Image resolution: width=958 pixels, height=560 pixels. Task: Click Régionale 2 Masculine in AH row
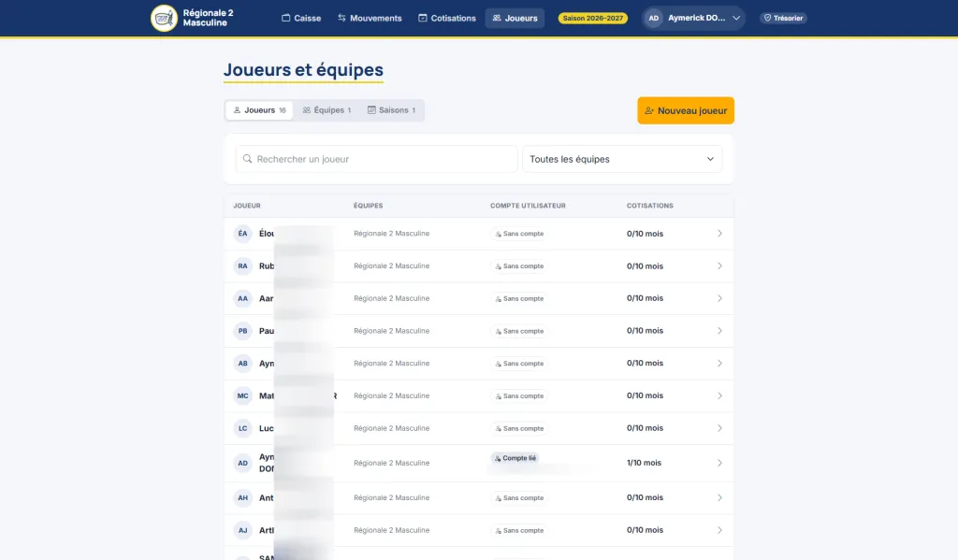click(x=392, y=497)
